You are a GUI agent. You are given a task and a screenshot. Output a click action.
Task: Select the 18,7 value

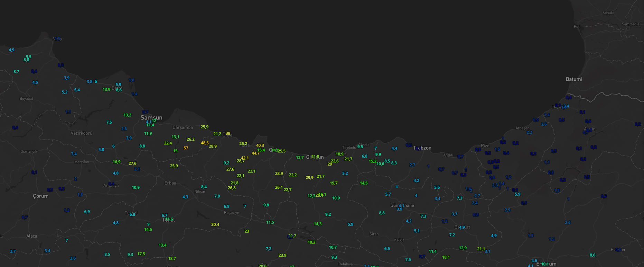pos(172,258)
